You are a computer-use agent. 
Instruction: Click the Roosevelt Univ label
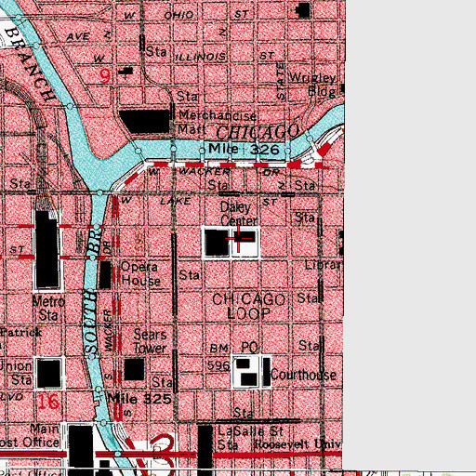pyautogui.click(x=297, y=444)
